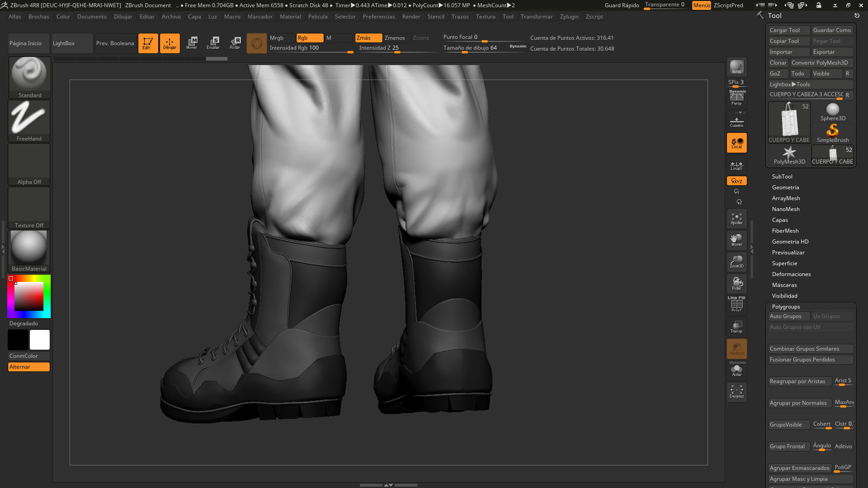Screen dimensions: 868x488
Task: Select the large CUERPO Y CABE tool thumbnail
Action: pos(789,122)
